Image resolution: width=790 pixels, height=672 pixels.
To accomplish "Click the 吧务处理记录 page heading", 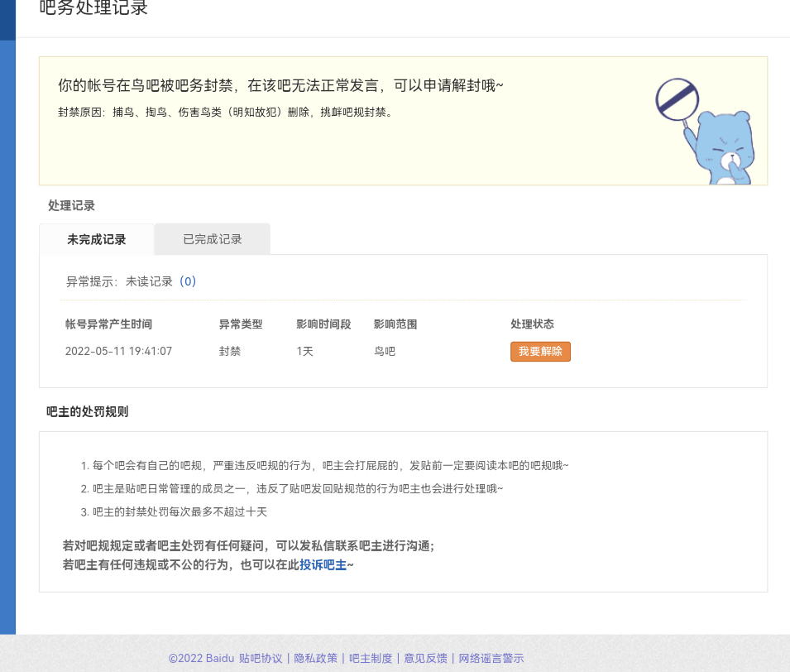I will click(93, 10).
